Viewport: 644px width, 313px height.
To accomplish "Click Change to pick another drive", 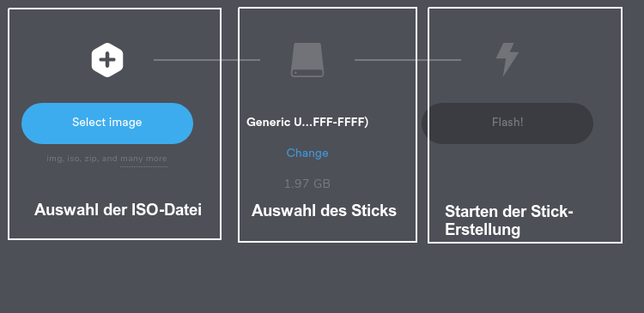I will point(307,153).
